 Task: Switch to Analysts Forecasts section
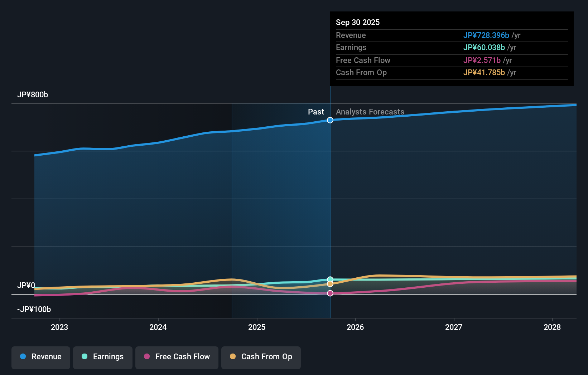click(370, 112)
